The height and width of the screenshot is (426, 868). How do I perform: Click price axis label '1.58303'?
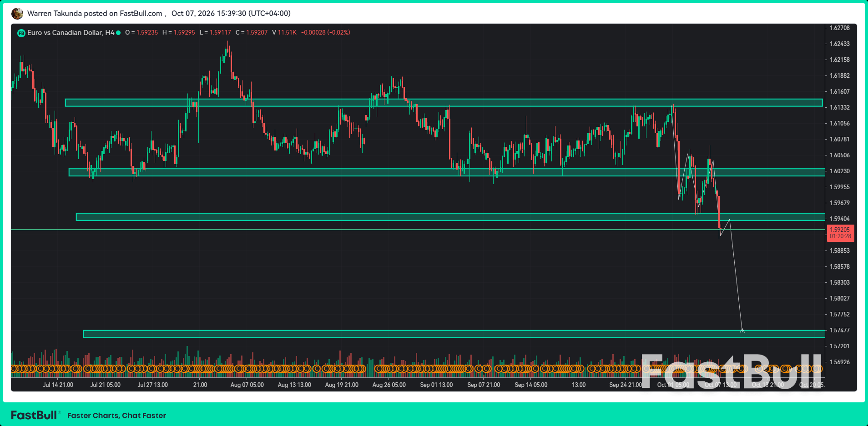pos(839,282)
